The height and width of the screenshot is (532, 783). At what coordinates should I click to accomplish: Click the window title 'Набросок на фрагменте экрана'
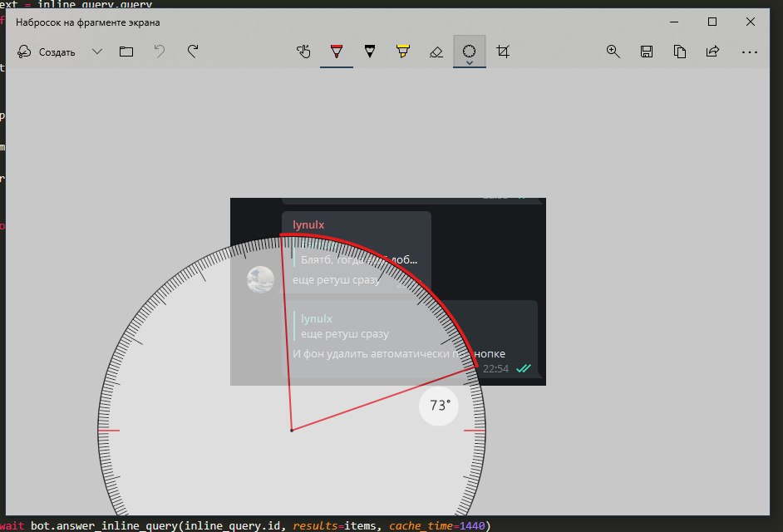(x=88, y=22)
